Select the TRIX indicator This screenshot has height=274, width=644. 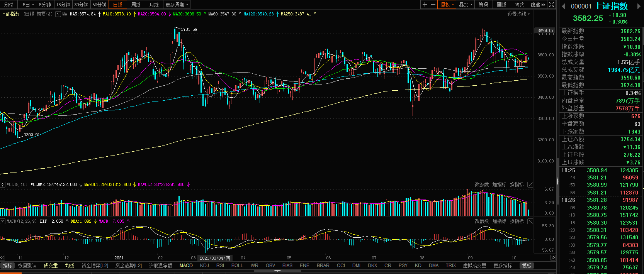pyautogui.click(x=451, y=266)
